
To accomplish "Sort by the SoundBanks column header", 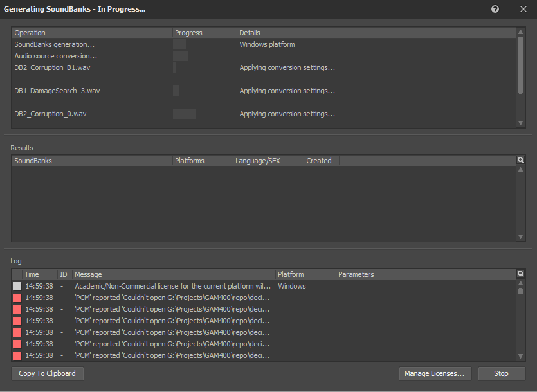I will (x=92, y=161).
